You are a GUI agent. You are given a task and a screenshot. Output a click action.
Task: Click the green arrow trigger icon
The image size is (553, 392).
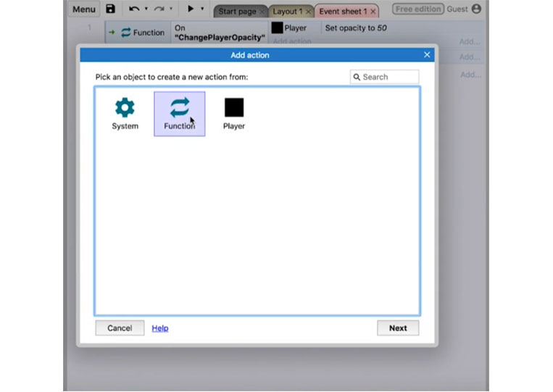point(112,33)
